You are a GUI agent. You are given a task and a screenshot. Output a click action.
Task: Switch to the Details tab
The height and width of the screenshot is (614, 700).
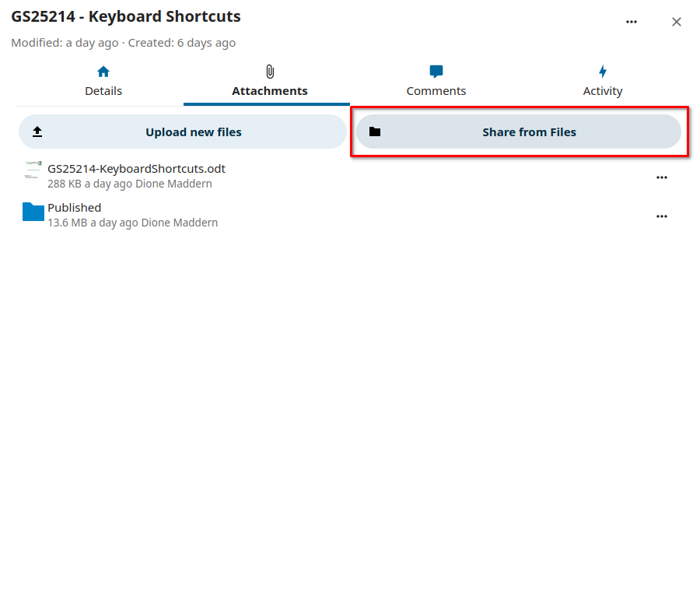pos(103,90)
